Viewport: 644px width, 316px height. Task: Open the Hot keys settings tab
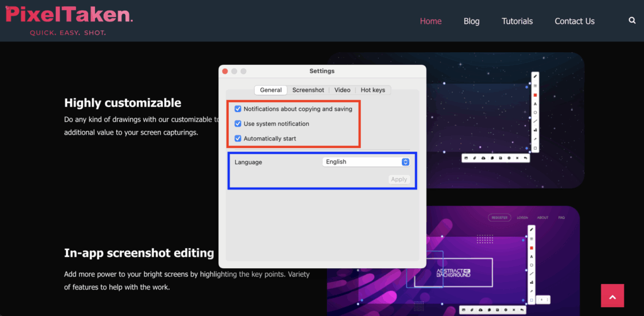click(x=373, y=90)
